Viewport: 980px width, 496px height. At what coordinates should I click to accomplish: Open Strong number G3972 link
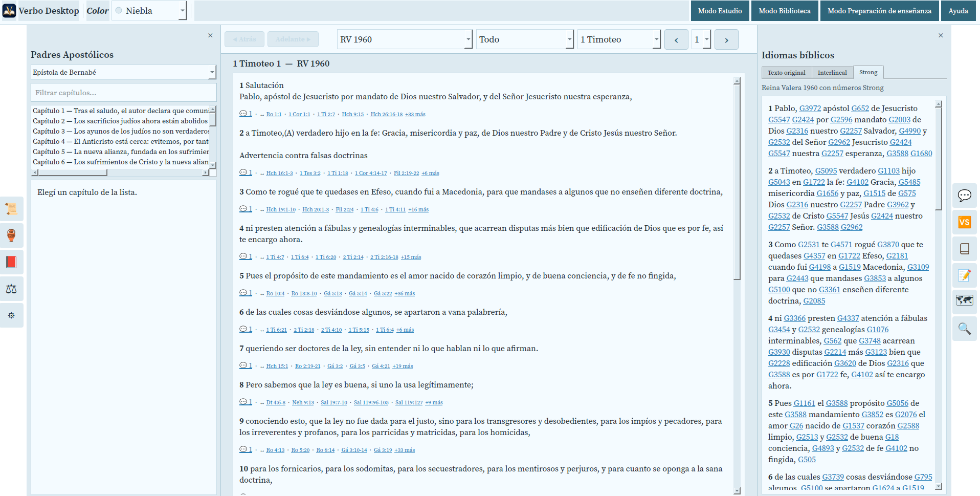click(810, 109)
